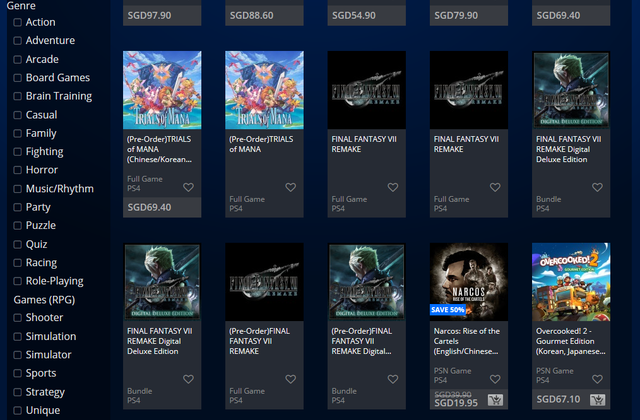Click the SAVE 50% badge on Narcos
The image size is (640, 420).
(448, 310)
